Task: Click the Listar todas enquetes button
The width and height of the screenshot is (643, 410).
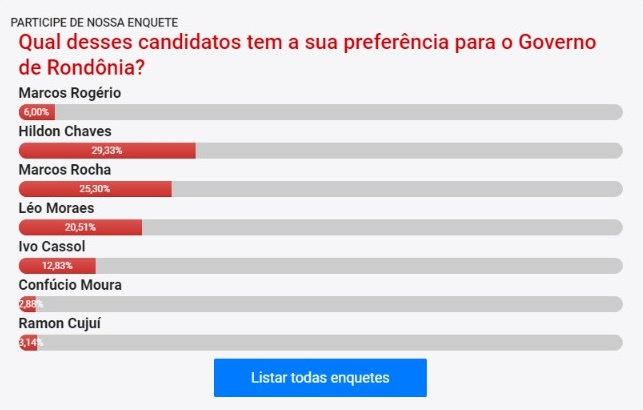Action: [320, 378]
